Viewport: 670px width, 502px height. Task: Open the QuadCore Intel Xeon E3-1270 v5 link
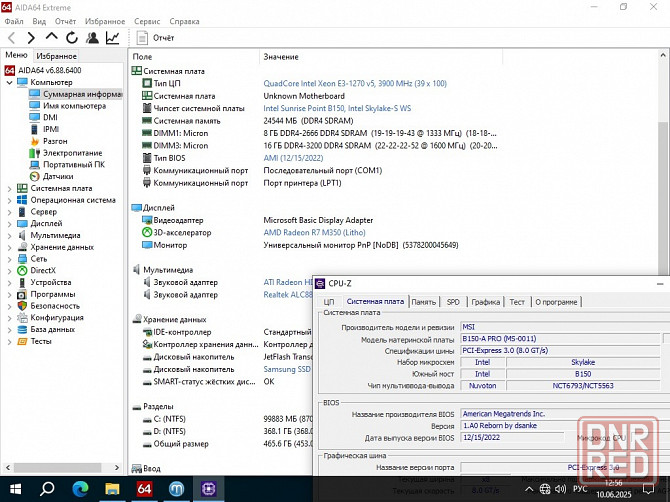(355, 84)
